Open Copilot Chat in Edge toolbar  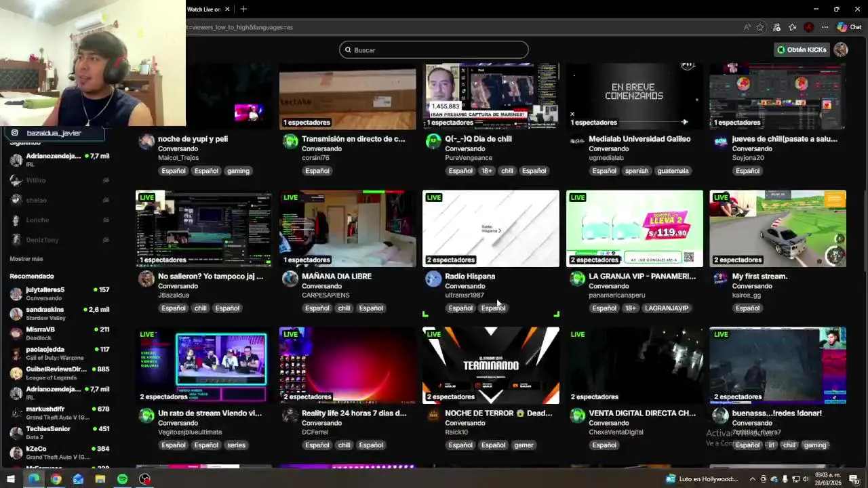coord(849,27)
